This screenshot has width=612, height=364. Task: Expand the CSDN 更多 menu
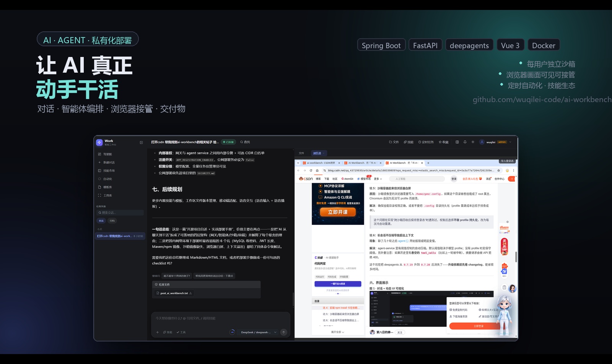coord(378,179)
